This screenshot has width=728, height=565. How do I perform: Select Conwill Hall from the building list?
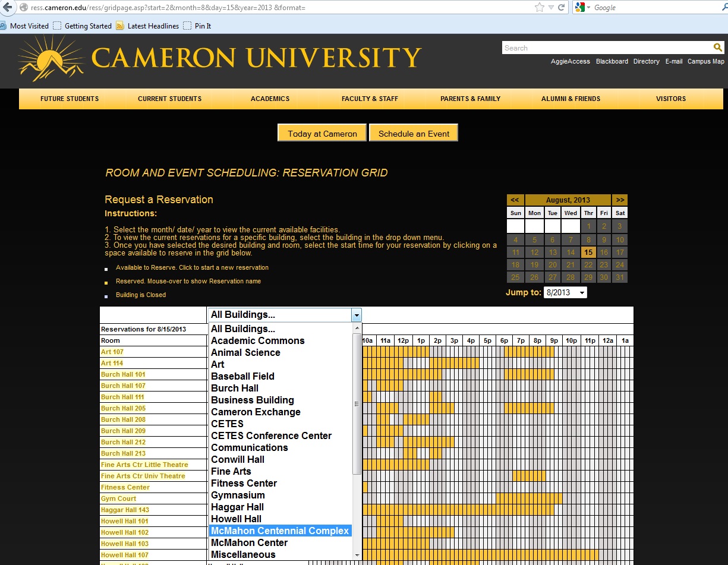pos(280,459)
